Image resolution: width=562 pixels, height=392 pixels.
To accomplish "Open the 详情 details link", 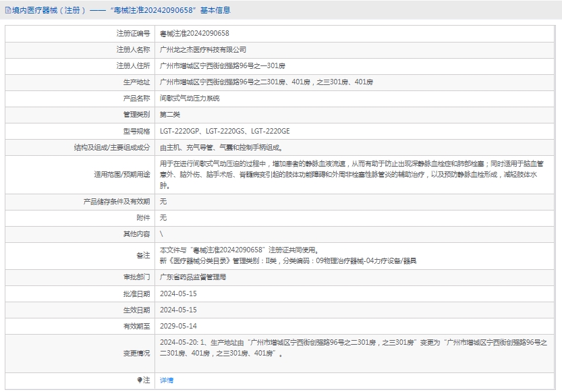I will [166, 381].
